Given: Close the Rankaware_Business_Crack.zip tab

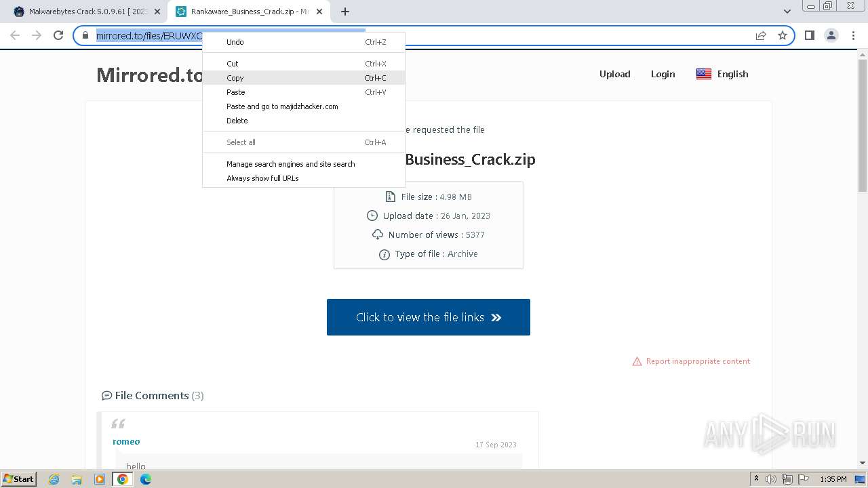Looking at the screenshot, I should point(319,12).
